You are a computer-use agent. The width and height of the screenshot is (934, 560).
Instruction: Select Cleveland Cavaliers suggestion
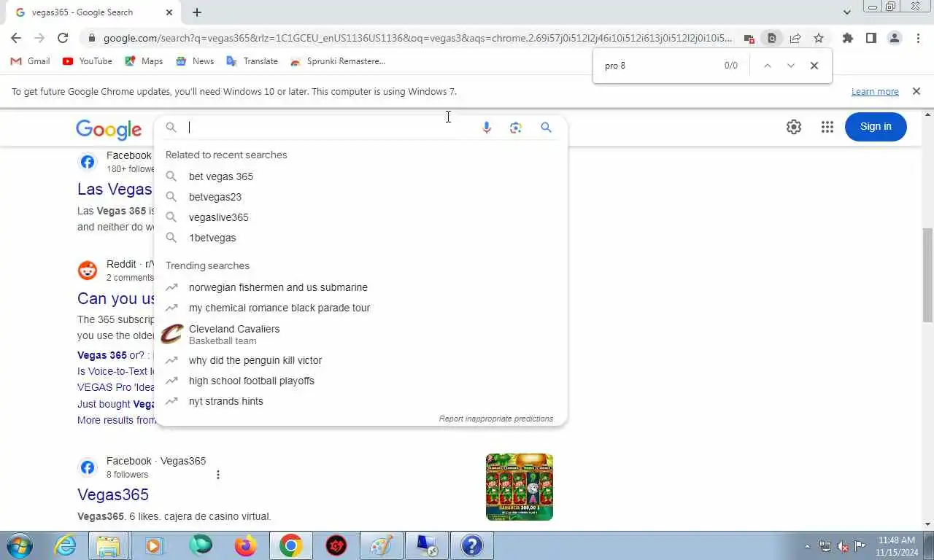pos(360,334)
